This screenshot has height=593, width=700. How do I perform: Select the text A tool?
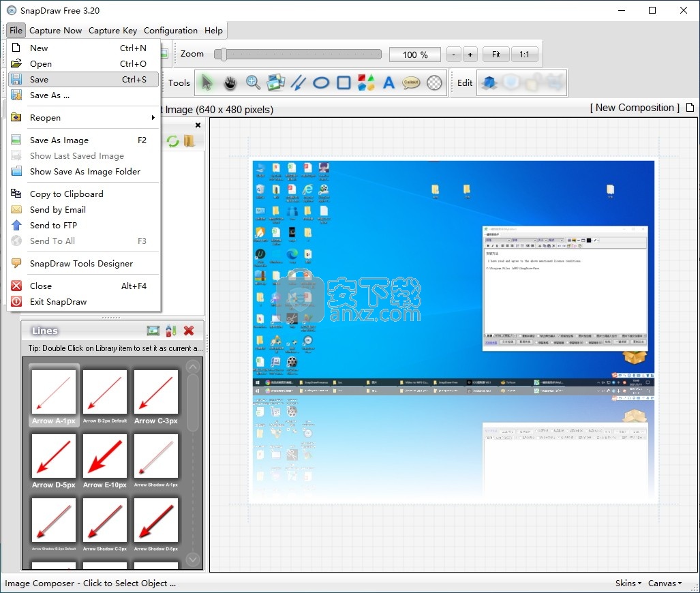tap(389, 82)
